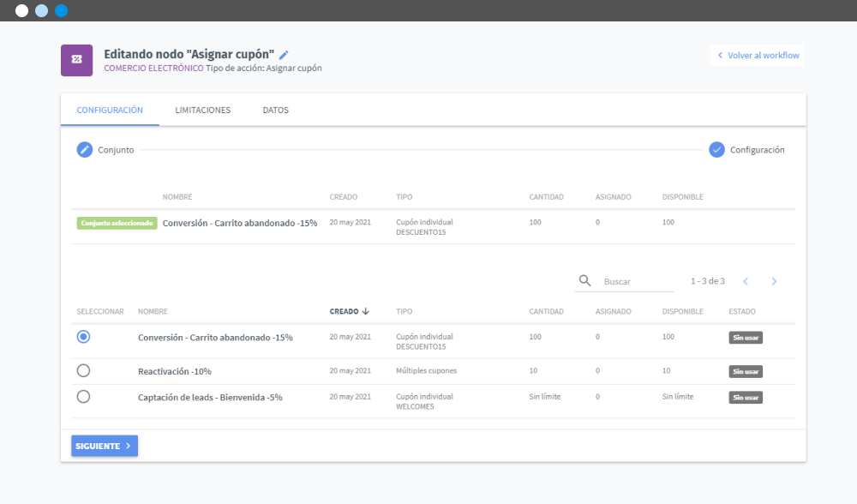Image resolution: width=857 pixels, height=504 pixels.
Task: Click the purple coupon node icon
Action: (x=76, y=60)
